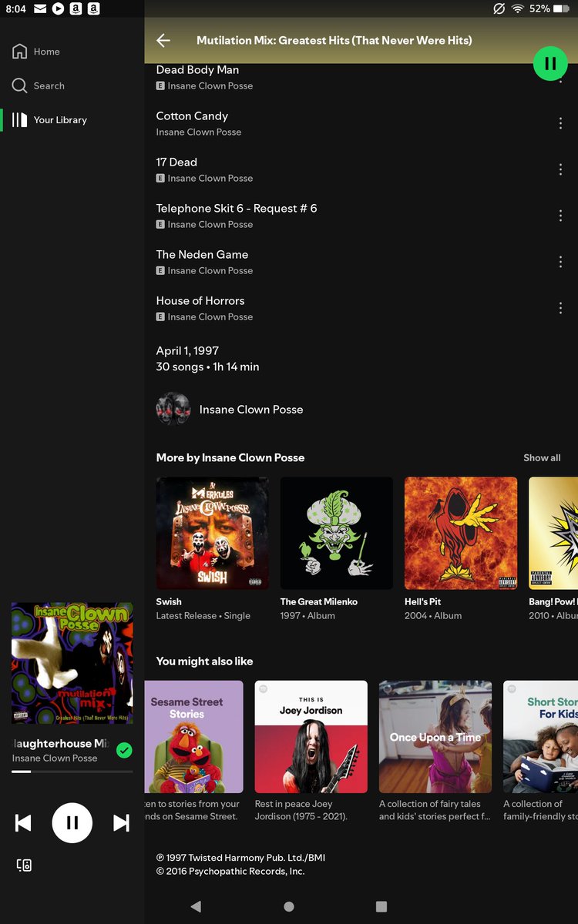
Task: Open the Hell's Pit album cover
Action: [461, 533]
